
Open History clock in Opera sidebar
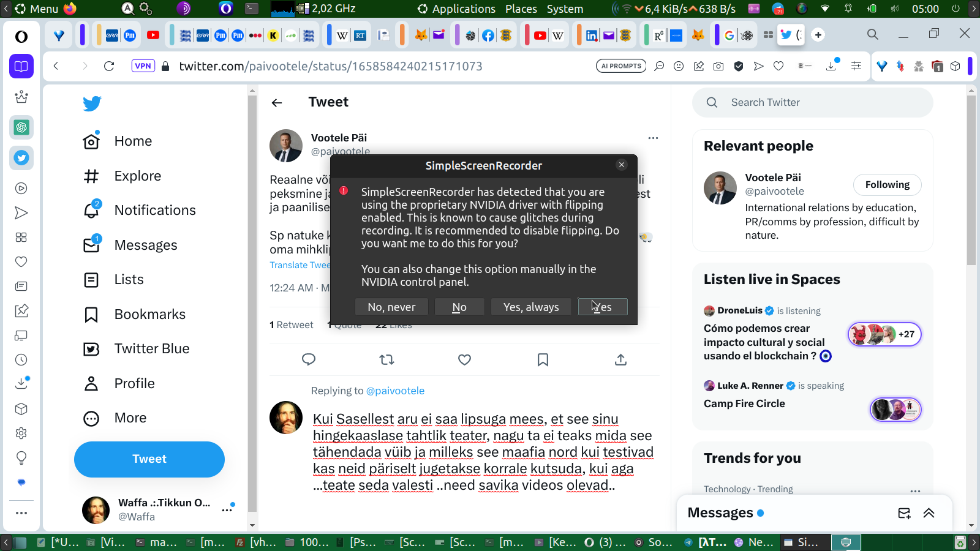(21, 360)
